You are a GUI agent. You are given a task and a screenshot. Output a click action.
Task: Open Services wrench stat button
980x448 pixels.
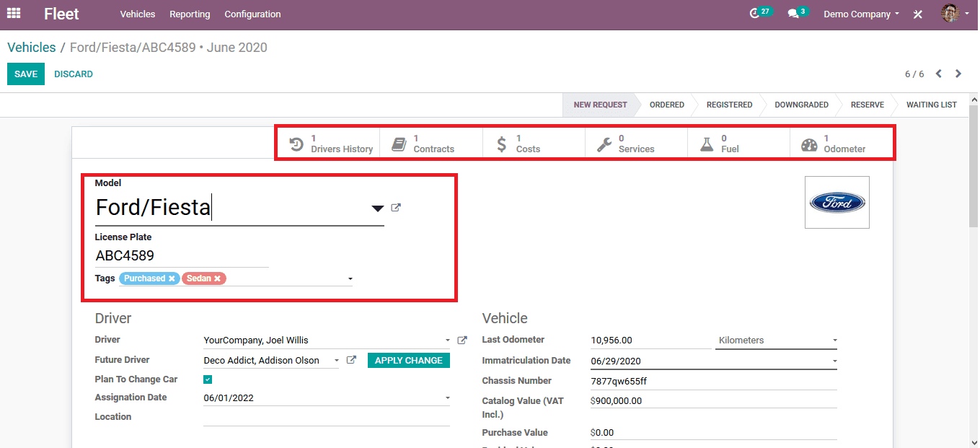click(x=636, y=144)
